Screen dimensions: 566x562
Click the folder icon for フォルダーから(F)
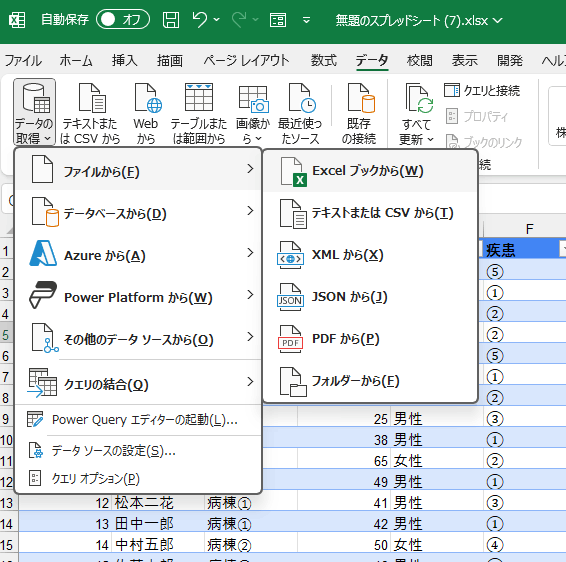click(293, 382)
